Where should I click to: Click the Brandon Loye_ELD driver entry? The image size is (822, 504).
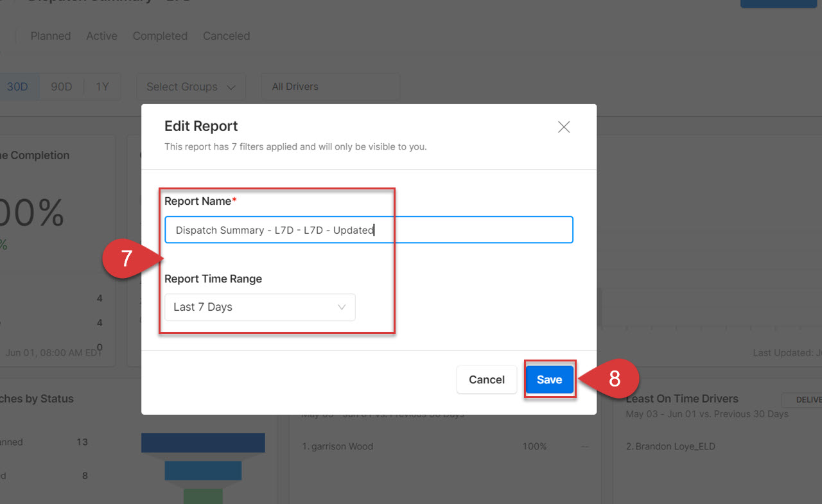670,446
